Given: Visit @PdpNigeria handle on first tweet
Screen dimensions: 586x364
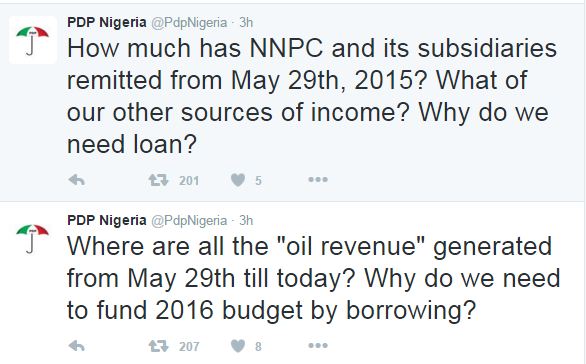Looking at the screenshot, I should coord(189,23).
